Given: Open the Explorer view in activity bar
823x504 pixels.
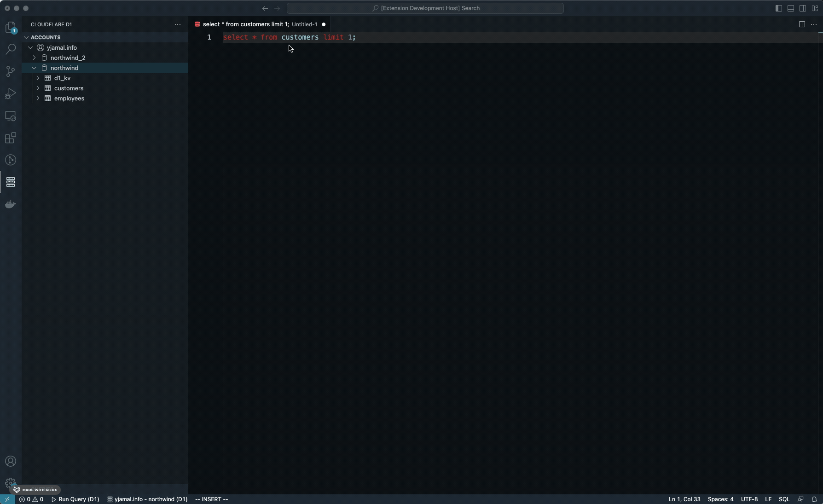Looking at the screenshot, I should pyautogui.click(x=11, y=28).
